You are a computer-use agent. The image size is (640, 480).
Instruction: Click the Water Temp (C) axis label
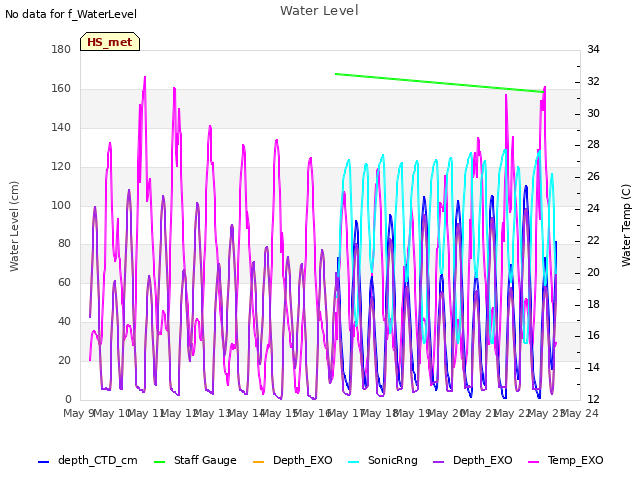point(626,226)
